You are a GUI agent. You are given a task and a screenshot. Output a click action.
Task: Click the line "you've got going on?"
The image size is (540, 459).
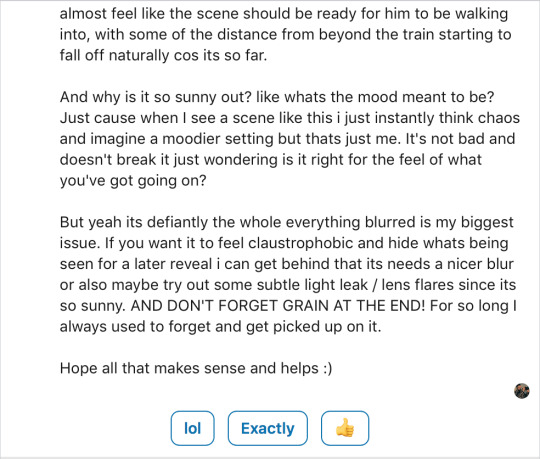tap(133, 180)
